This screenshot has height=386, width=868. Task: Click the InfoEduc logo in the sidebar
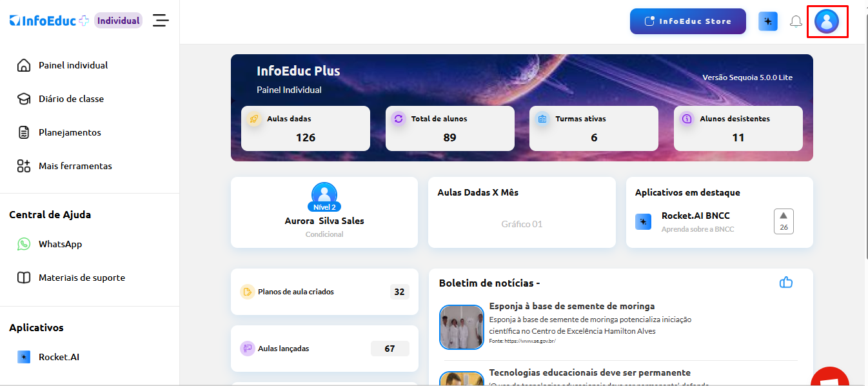[x=49, y=21]
